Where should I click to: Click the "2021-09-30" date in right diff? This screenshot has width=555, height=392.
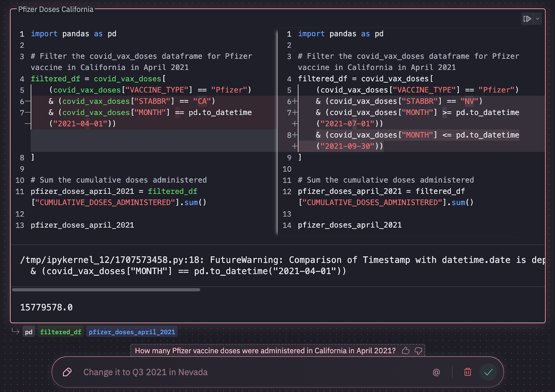click(347, 146)
